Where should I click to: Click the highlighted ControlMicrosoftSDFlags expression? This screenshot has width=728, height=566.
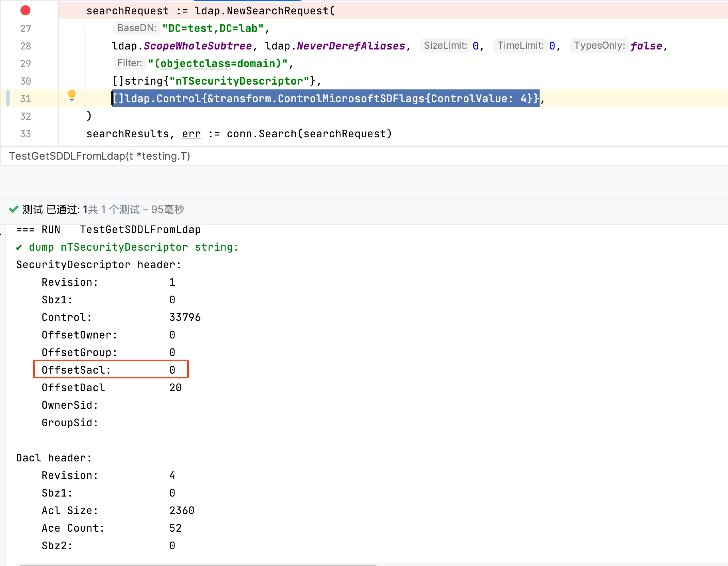[326, 99]
